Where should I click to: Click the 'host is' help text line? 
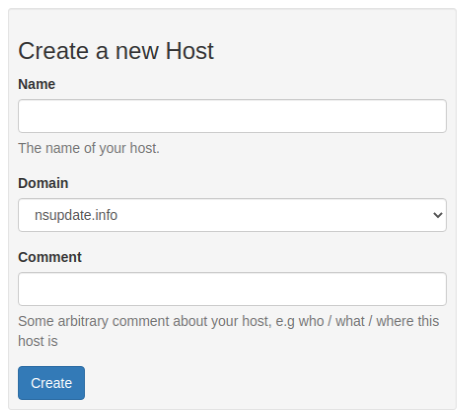coord(38,341)
